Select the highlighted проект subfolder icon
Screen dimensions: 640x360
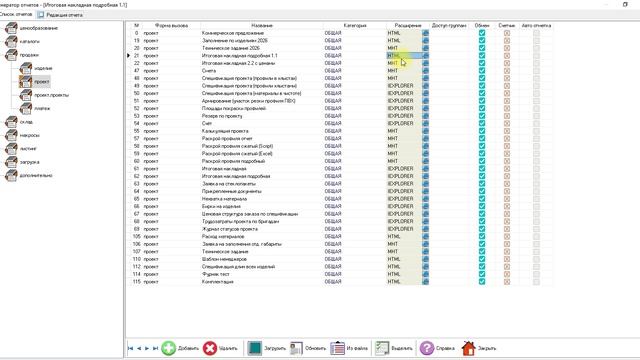pyautogui.click(x=25, y=82)
